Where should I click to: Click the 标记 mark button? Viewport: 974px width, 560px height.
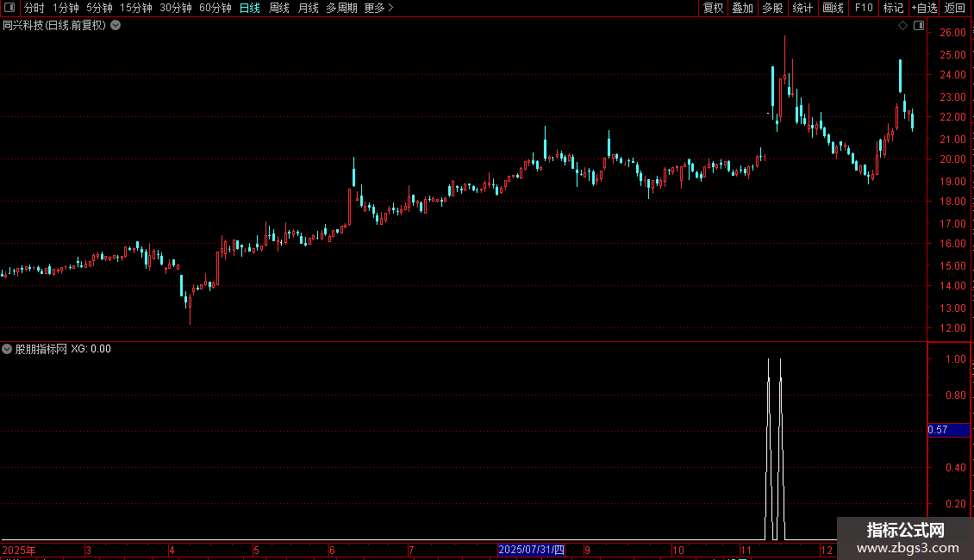pos(893,8)
